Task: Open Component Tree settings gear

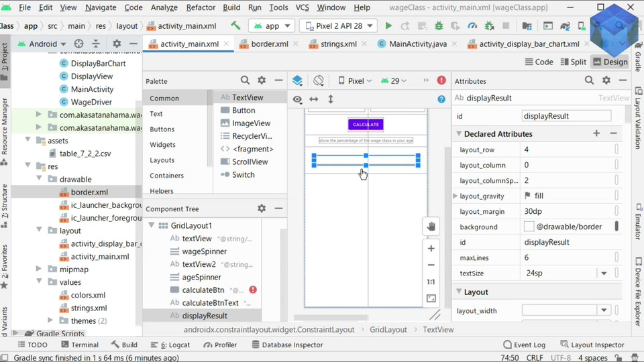Action: pos(262,208)
